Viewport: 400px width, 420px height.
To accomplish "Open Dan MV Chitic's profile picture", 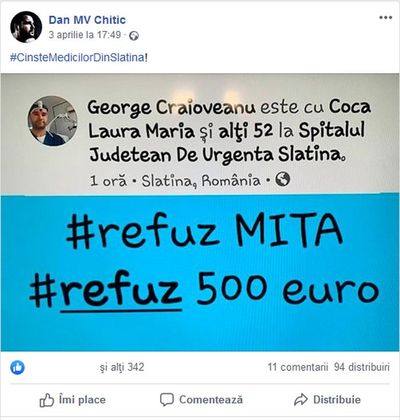I will click(26, 27).
